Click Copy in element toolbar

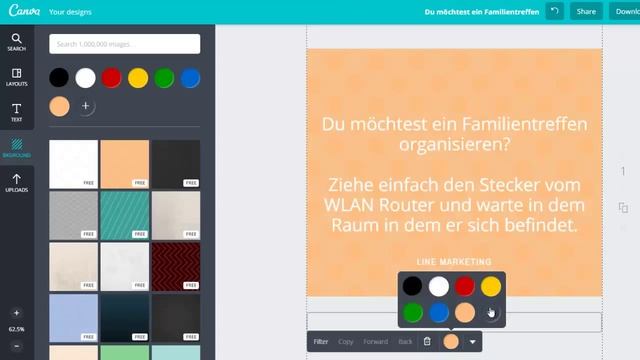click(x=345, y=342)
